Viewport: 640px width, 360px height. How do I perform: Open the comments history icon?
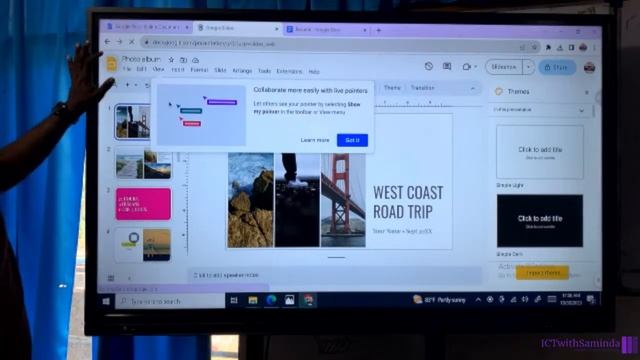click(447, 66)
